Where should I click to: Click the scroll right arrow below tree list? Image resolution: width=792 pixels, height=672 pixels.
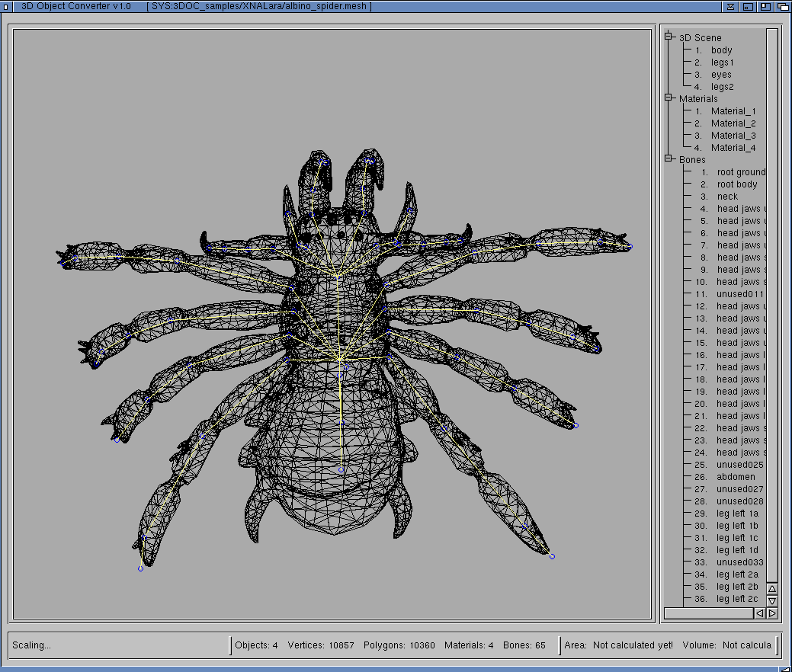click(x=772, y=613)
